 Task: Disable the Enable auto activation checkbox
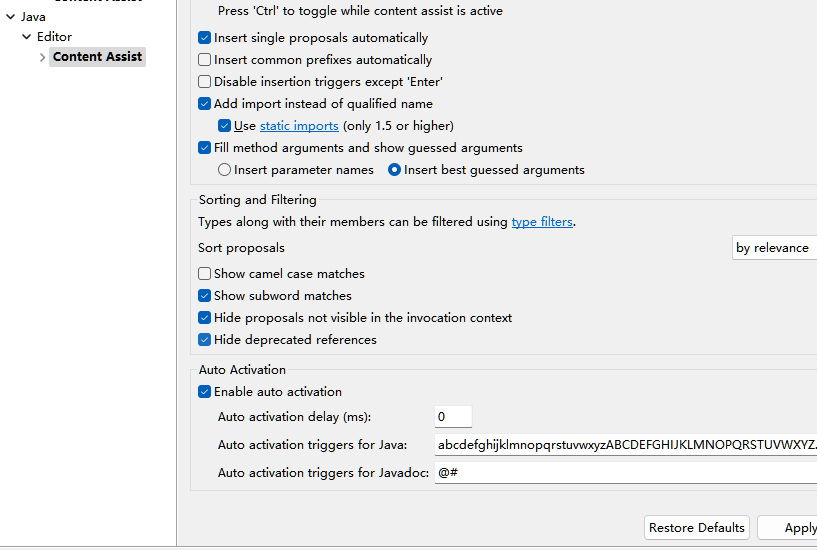(205, 392)
